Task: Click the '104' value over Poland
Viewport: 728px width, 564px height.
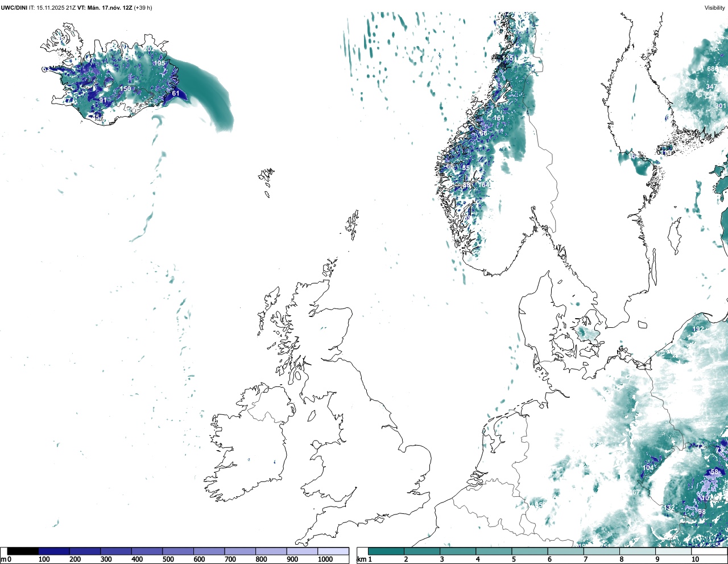Action: point(648,468)
